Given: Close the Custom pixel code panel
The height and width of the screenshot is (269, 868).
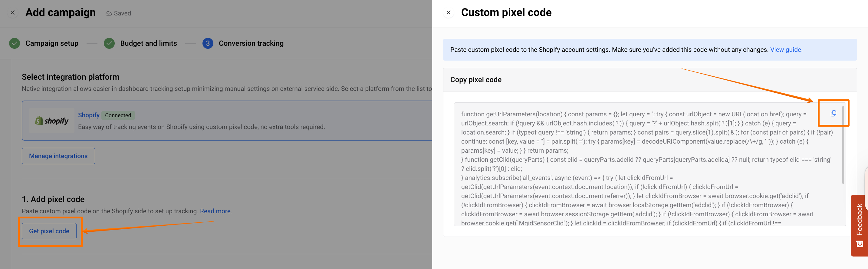Looking at the screenshot, I should pos(448,12).
